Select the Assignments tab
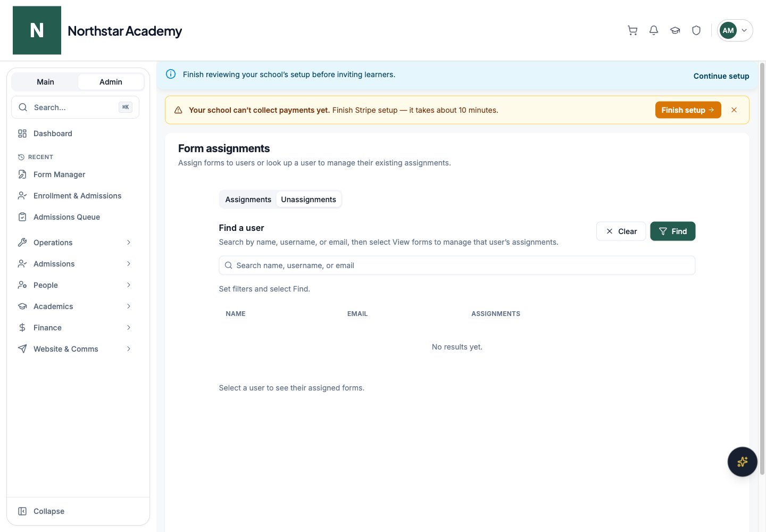Image resolution: width=766 pixels, height=532 pixels. (x=248, y=199)
